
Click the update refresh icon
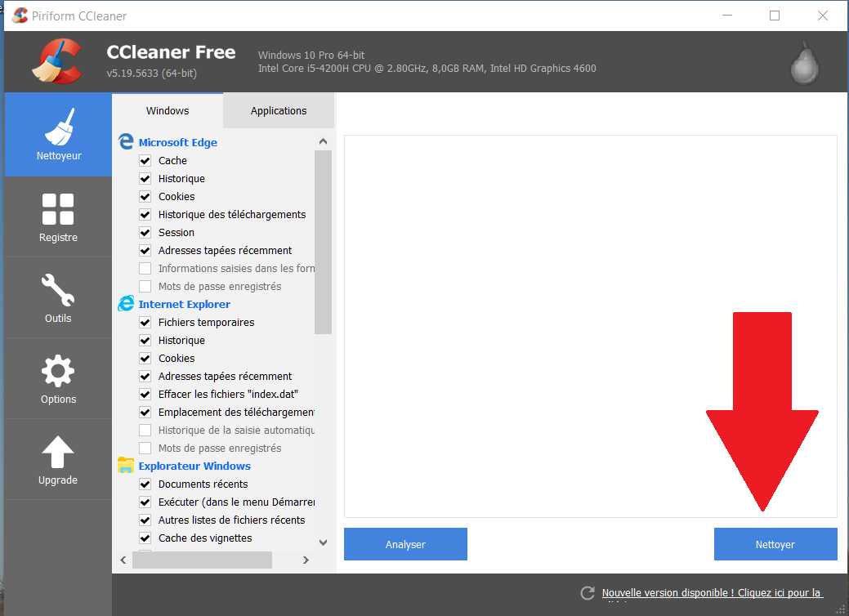point(588,593)
